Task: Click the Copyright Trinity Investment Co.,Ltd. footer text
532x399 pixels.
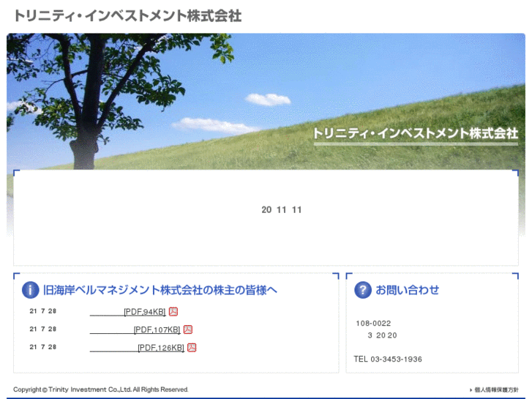Action: (101, 389)
